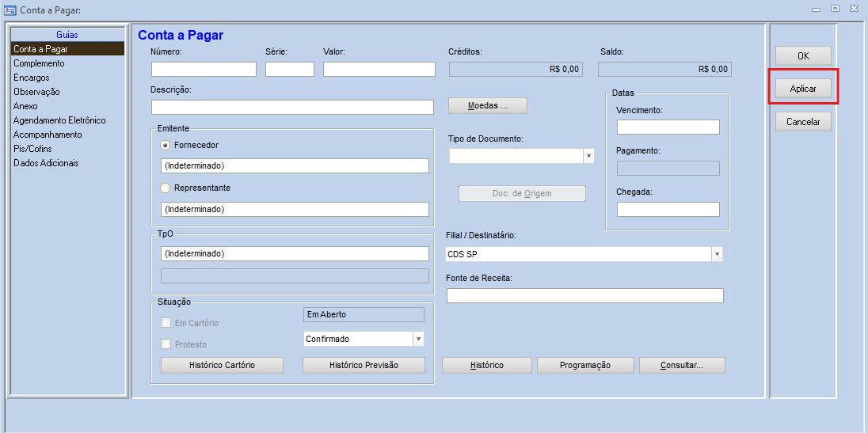Viewport: 868px width, 433px height.
Task: Select the Representante radio button
Action: (166, 188)
